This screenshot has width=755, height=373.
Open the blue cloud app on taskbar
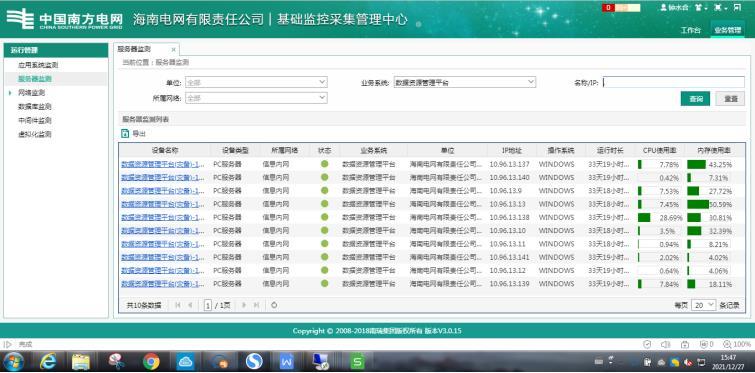(185, 361)
